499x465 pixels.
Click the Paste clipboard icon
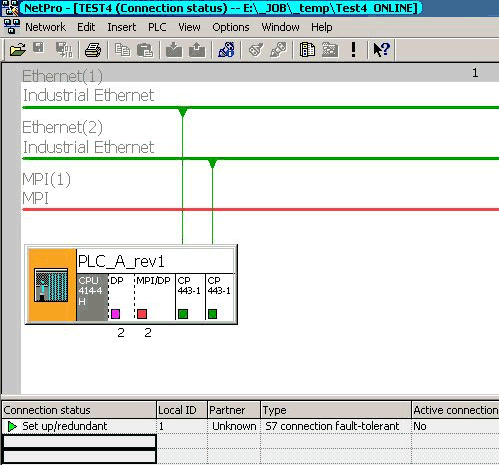click(145, 50)
